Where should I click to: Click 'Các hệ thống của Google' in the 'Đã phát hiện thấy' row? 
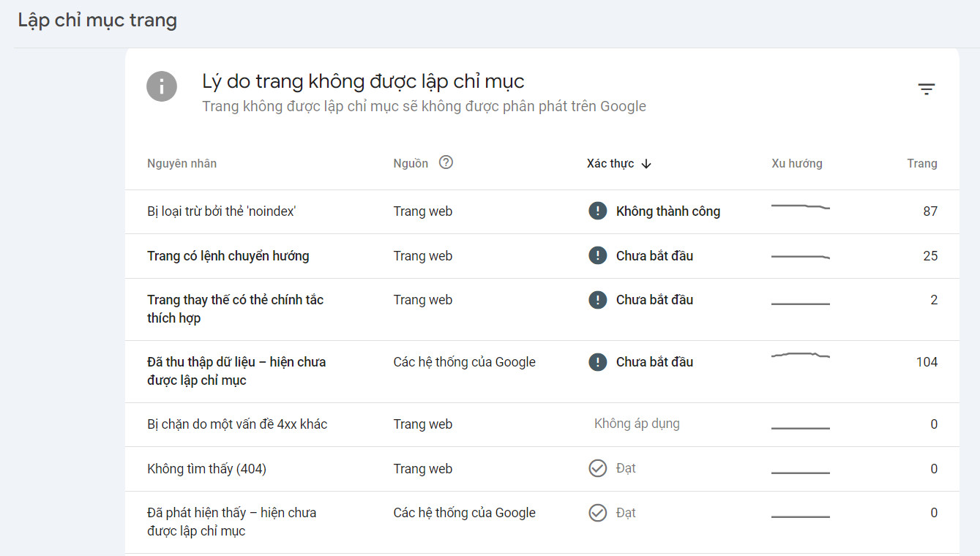click(465, 513)
